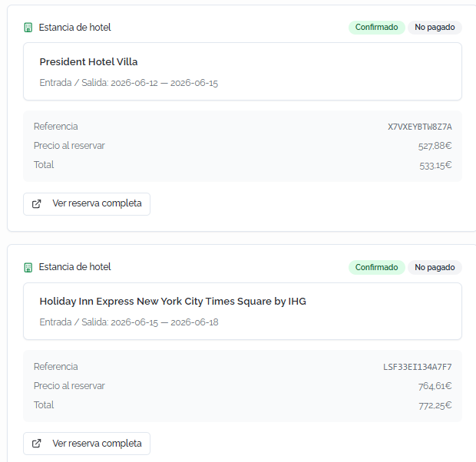Click external link icon in second reservation button
Viewport: 476px width, 462px height.
(36, 443)
